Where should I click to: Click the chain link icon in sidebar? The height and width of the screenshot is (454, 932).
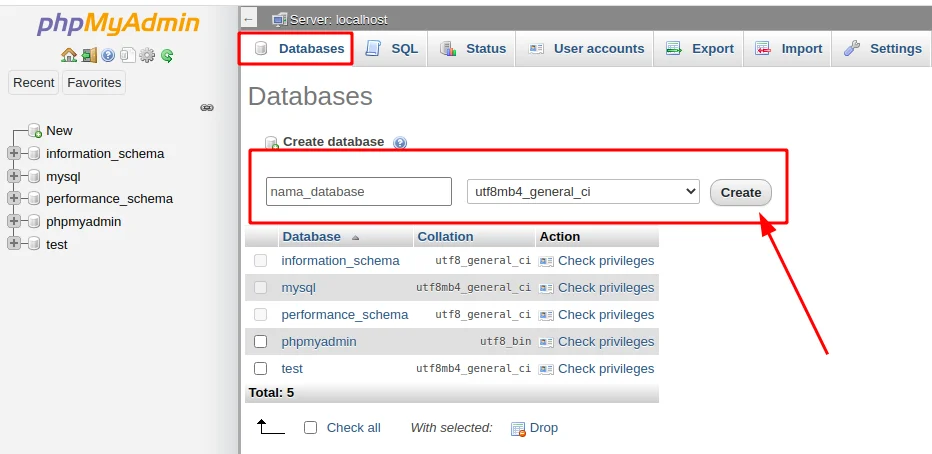pyautogui.click(x=207, y=108)
